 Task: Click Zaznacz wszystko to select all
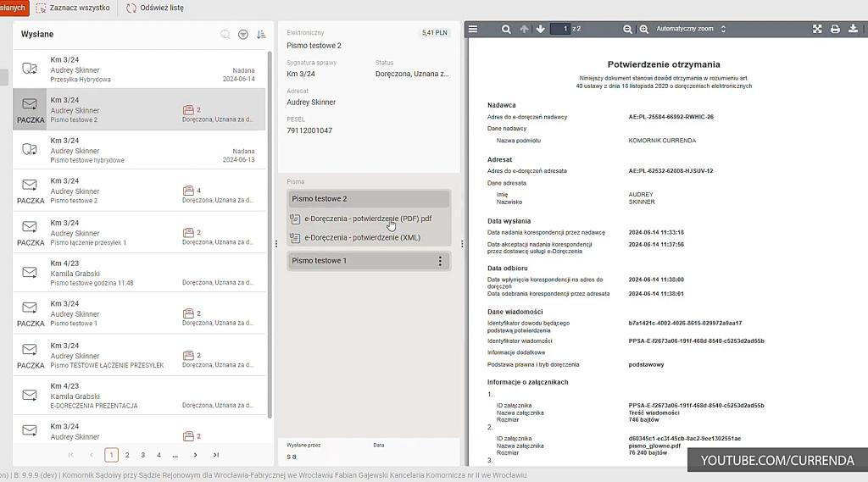(73, 8)
